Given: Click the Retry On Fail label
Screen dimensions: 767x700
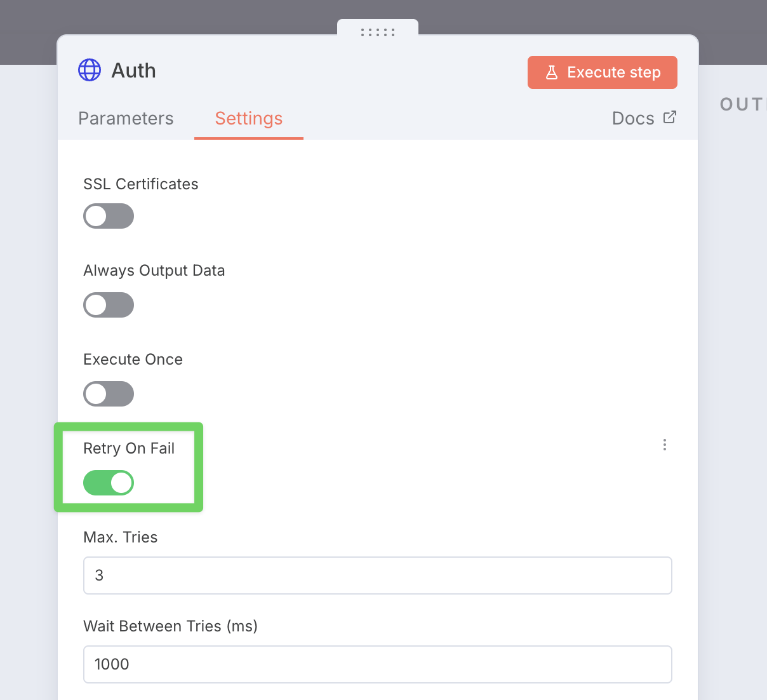Looking at the screenshot, I should point(129,448).
